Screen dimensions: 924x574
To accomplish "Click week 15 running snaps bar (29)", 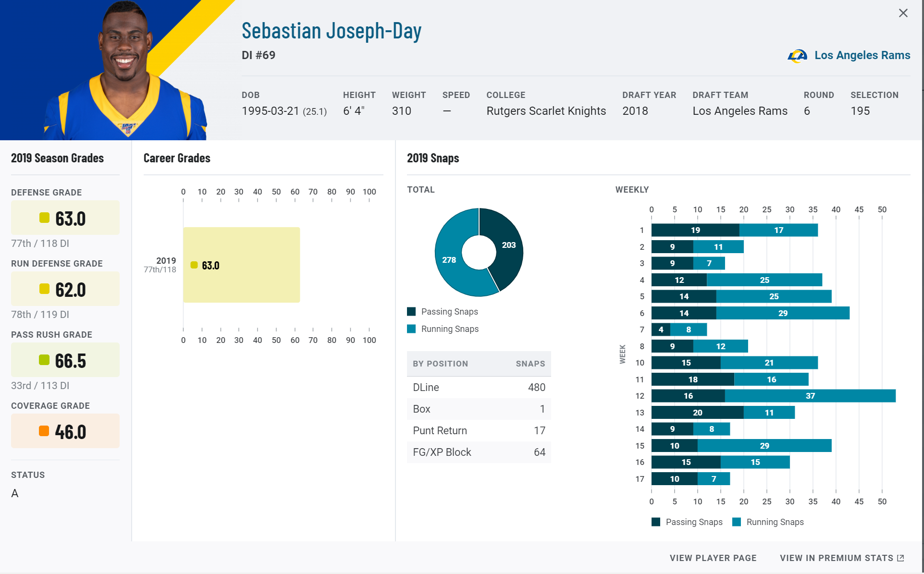I will click(x=764, y=446).
